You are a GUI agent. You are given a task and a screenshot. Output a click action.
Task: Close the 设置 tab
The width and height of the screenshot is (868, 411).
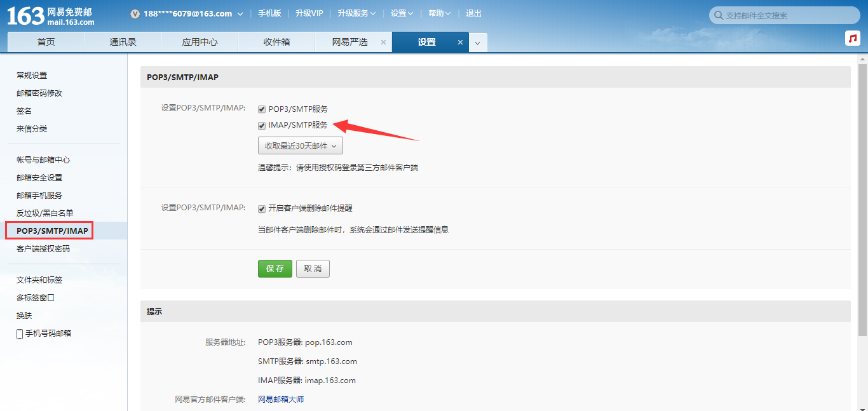click(x=461, y=43)
